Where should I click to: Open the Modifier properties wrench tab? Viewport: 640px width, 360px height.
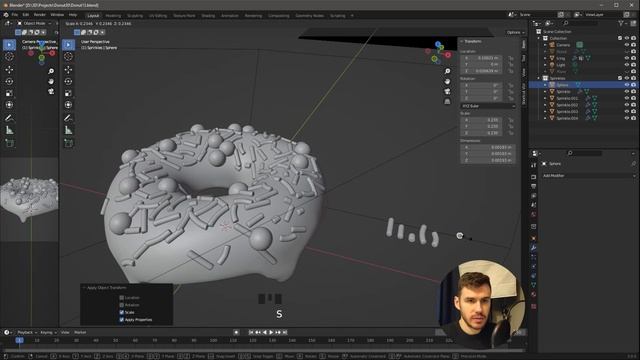533,247
